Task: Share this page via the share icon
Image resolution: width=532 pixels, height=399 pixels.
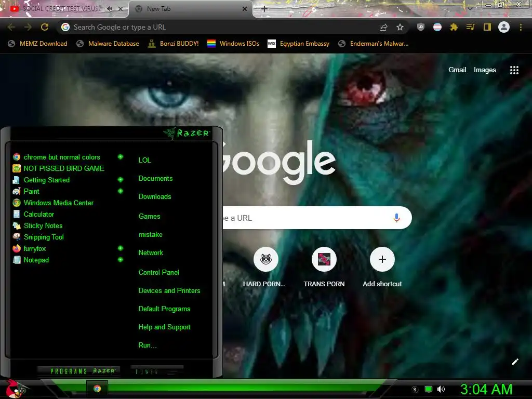Action: [x=383, y=27]
